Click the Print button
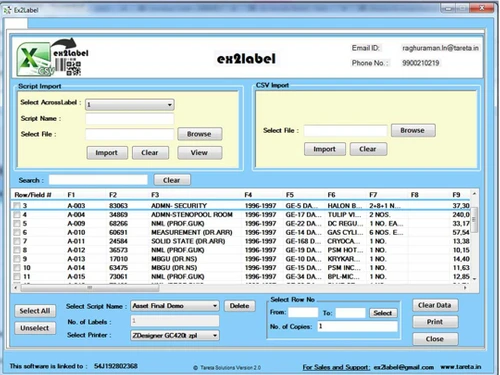The height and width of the screenshot is (375, 500). (x=435, y=322)
